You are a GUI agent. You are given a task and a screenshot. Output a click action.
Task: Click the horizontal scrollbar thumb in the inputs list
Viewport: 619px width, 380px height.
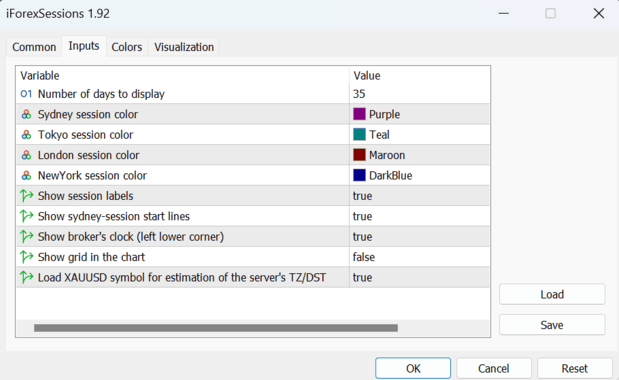pos(216,328)
